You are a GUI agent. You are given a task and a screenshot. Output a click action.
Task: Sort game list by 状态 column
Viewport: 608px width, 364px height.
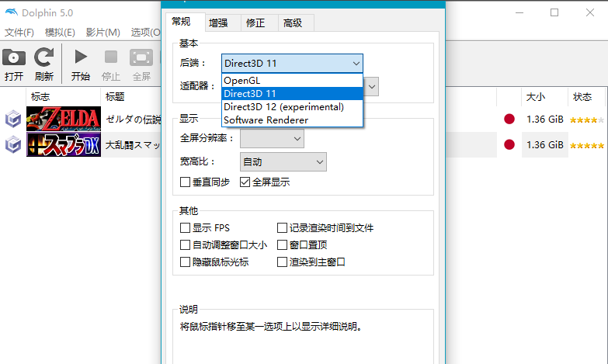(x=586, y=96)
